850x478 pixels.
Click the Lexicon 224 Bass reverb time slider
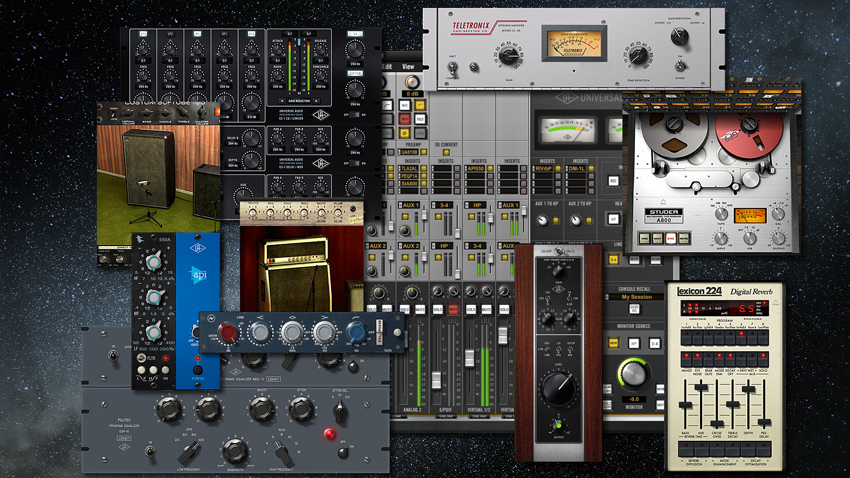pyautogui.click(x=686, y=406)
